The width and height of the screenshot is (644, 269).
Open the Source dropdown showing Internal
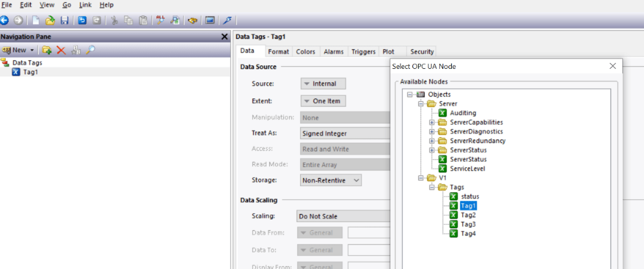point(323,83)
